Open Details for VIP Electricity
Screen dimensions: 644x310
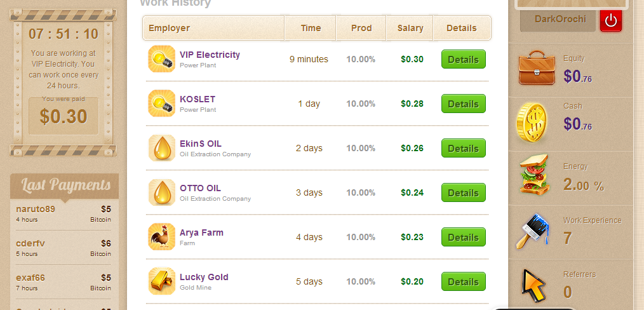point(463,59)
